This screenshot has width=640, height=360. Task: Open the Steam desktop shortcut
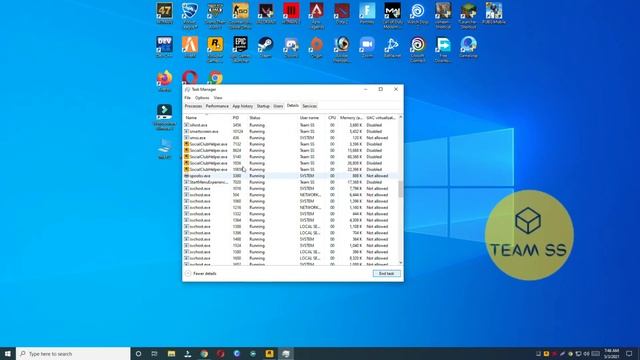(x=266, y=47)
